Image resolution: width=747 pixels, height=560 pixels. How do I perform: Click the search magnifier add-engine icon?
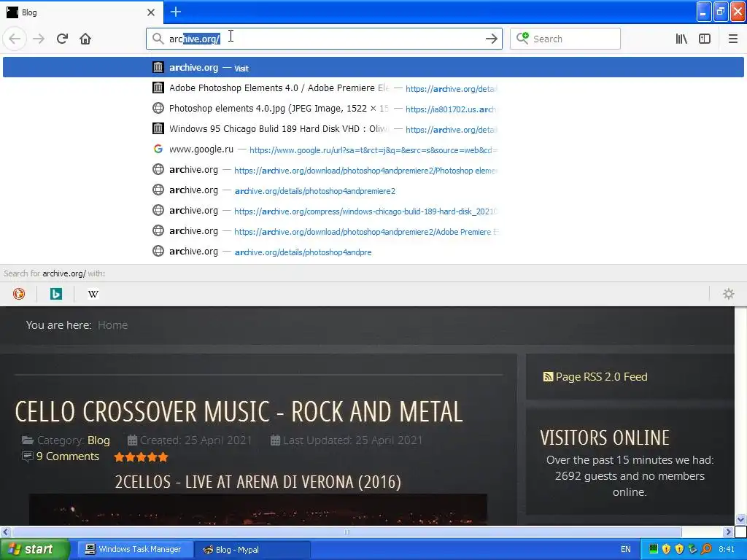coord(522,38)
